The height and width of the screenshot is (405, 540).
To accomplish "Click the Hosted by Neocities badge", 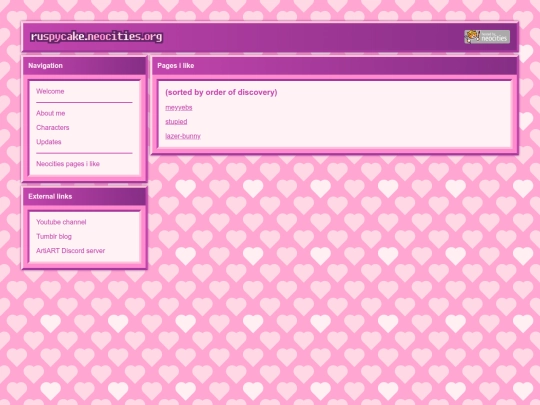I will pyautogui.click(x=487, y=37).
